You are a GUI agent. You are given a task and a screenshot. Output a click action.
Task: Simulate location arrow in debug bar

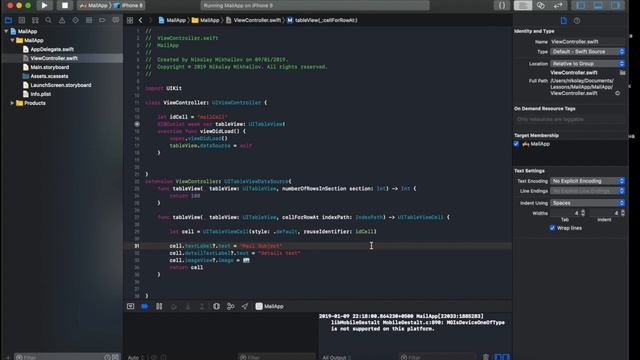click(x=244, y=307)
